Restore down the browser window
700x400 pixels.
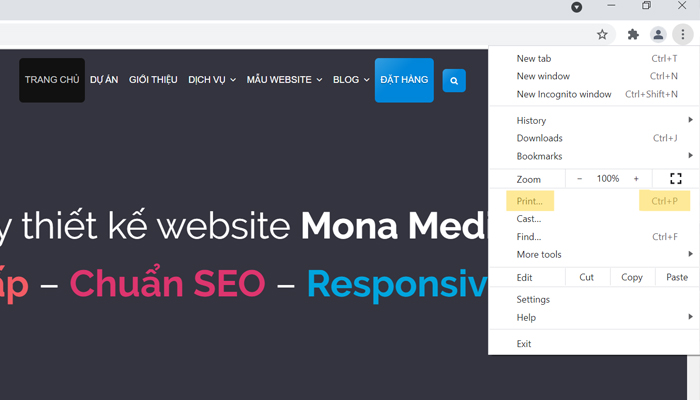click(646, 6)
